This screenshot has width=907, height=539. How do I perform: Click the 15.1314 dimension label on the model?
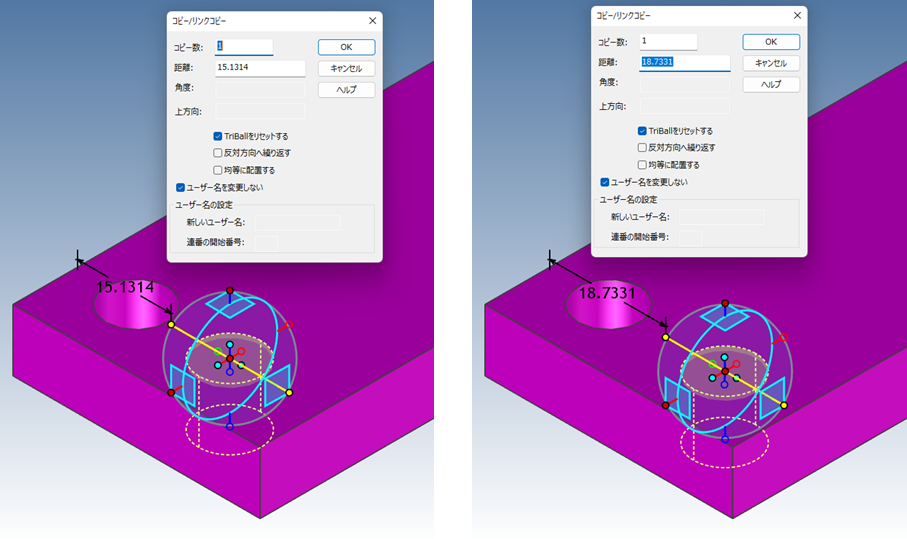125,287
